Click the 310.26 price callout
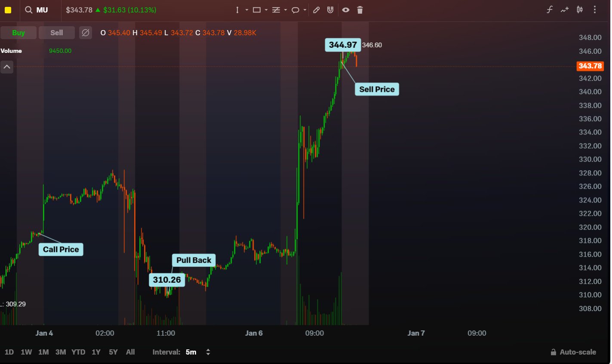The height and width of the screenshot is (364, 612). click(x=167, y=280)
